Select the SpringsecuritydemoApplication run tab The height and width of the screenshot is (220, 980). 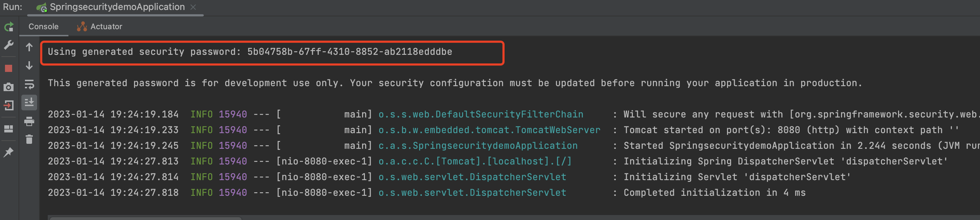(x=117, y=7)
